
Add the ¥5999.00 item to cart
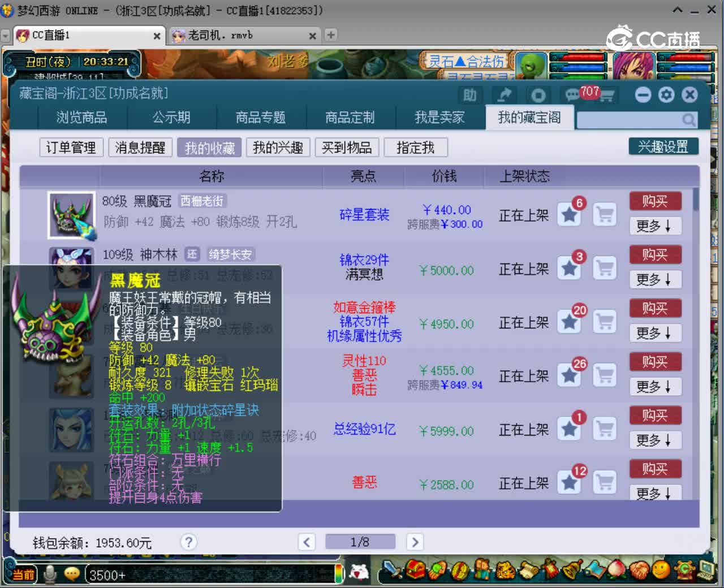605,429
